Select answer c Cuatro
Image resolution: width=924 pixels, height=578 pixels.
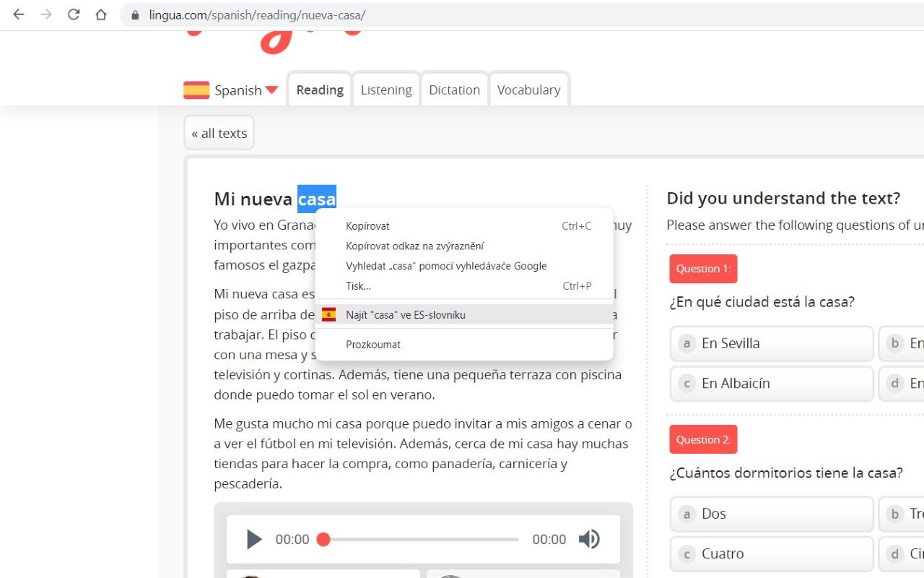(x=772, y=554)
